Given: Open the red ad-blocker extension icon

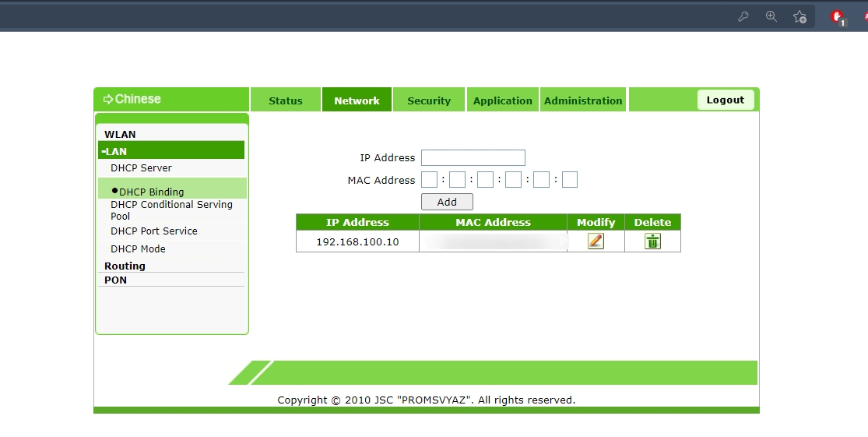Looking at the screenshot, I should tap(838, 16).
